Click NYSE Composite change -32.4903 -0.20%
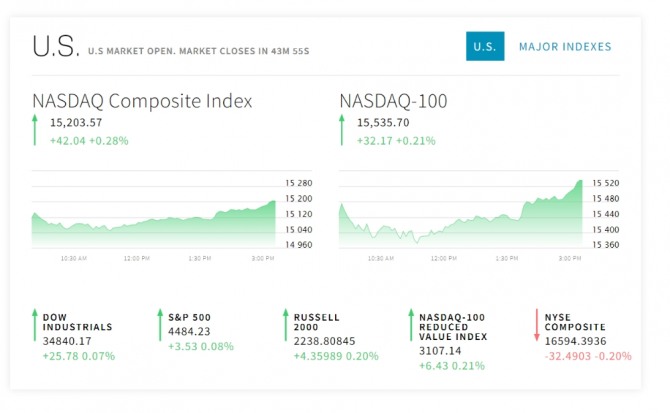670x413 pixels. point(588,356)
